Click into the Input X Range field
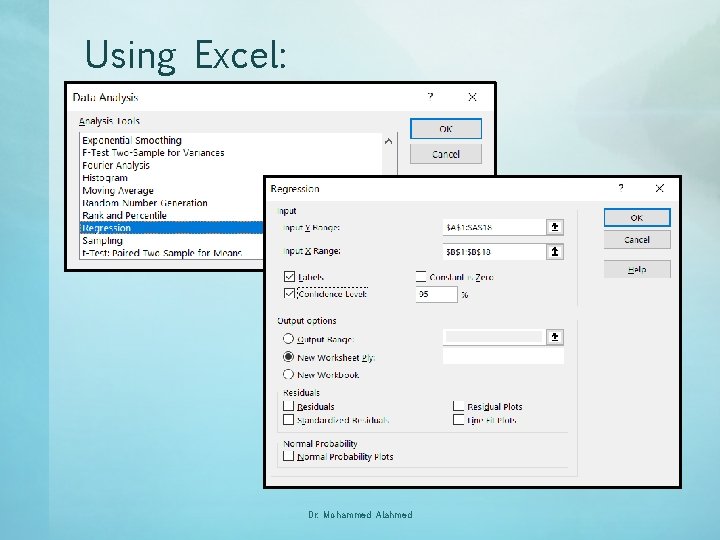Viewport: 720px width, 540px height. point(494,252)
